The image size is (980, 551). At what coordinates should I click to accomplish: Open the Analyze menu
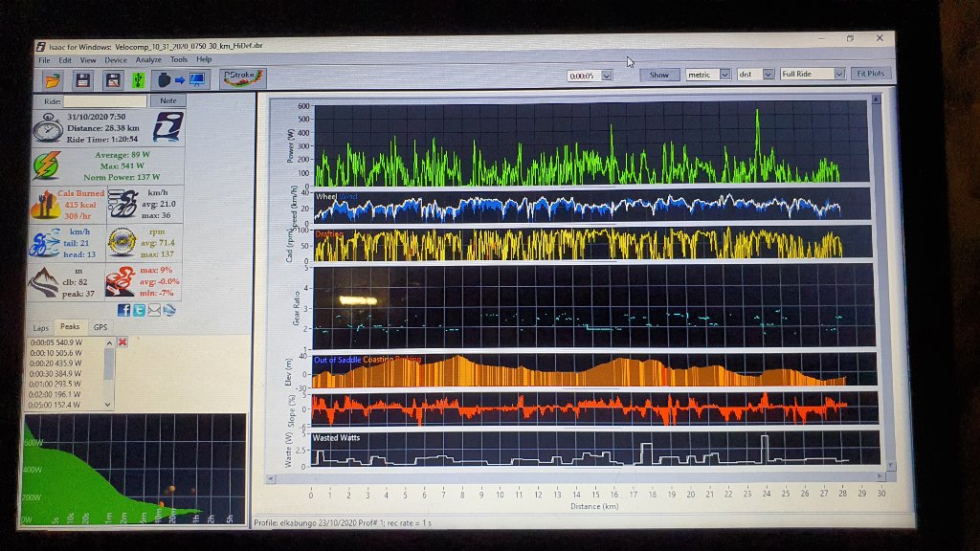coord(148,59)
